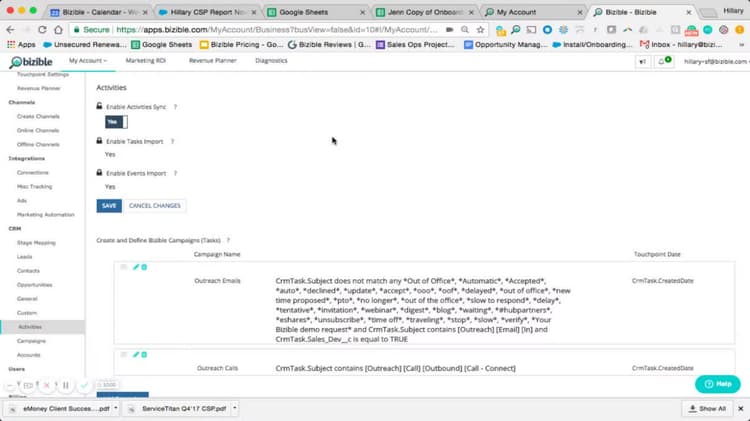Open the notifications bell icon

(663, 61)
